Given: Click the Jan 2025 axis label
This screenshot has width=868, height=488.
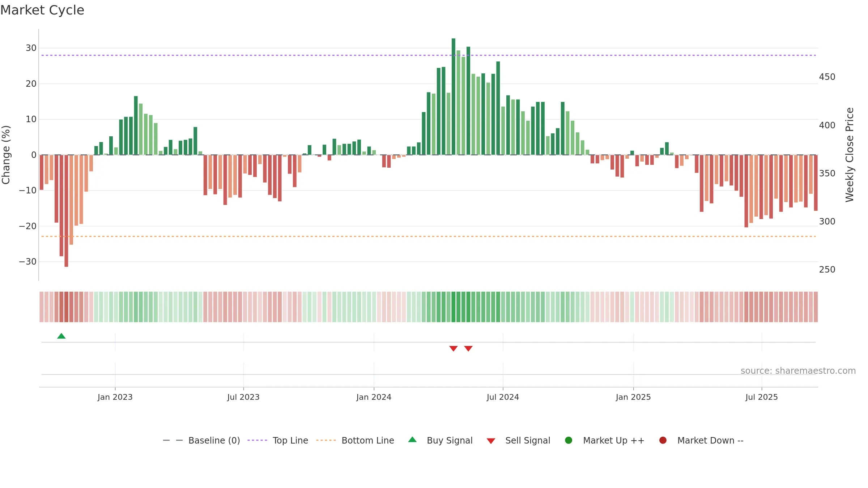Looking at the screenshot, I should click(x=633, y=397).
